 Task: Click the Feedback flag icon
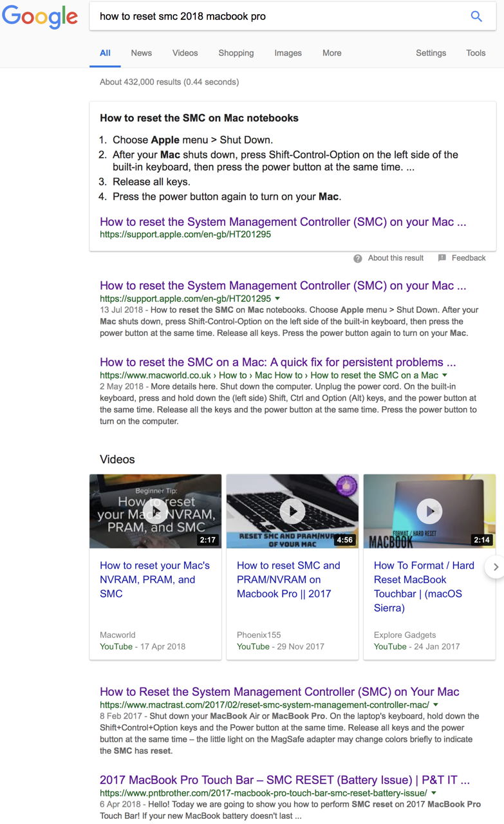click(442, 258)
